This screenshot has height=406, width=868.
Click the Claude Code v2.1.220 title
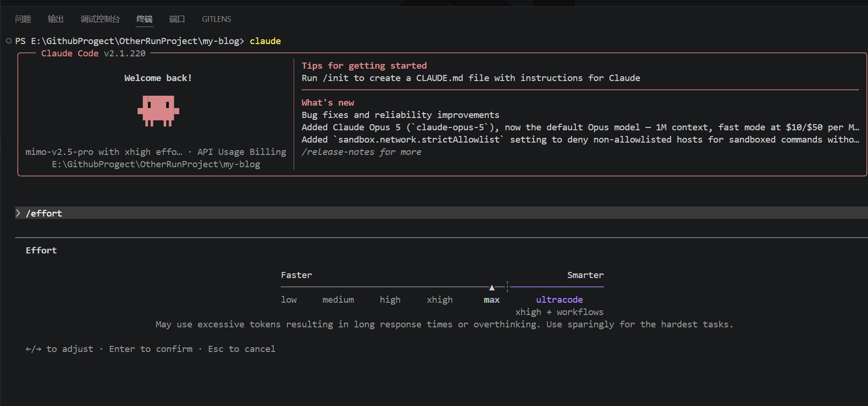[93, 53]
